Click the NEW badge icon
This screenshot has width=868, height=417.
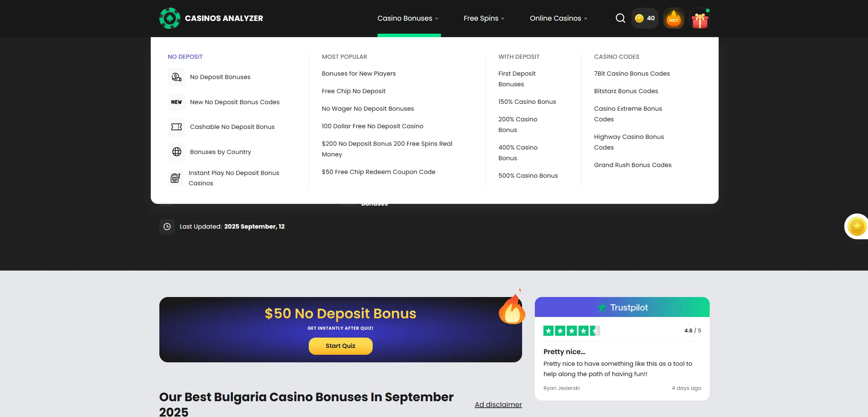click(177, 102)
